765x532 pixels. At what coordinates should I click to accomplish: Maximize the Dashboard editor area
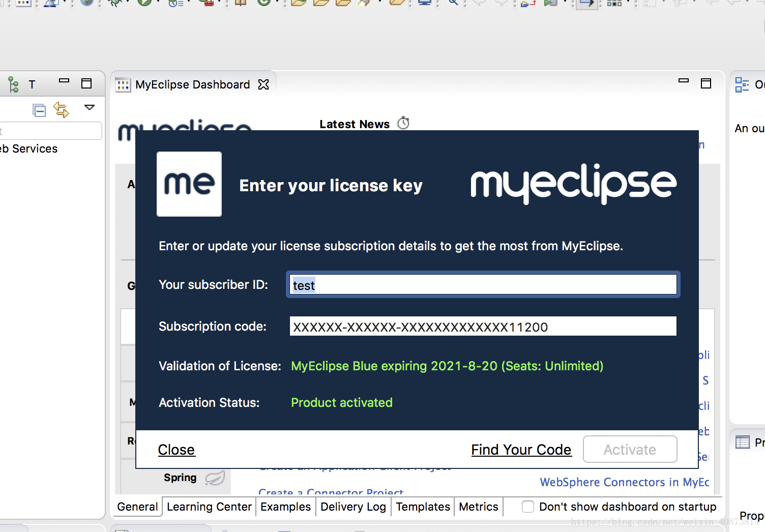pos(706,83)
